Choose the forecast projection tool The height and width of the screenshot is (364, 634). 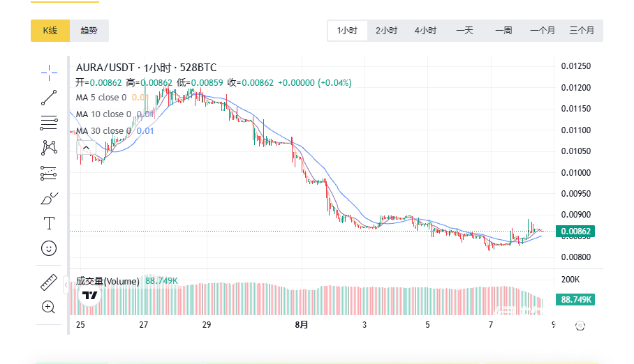point(49,173)
